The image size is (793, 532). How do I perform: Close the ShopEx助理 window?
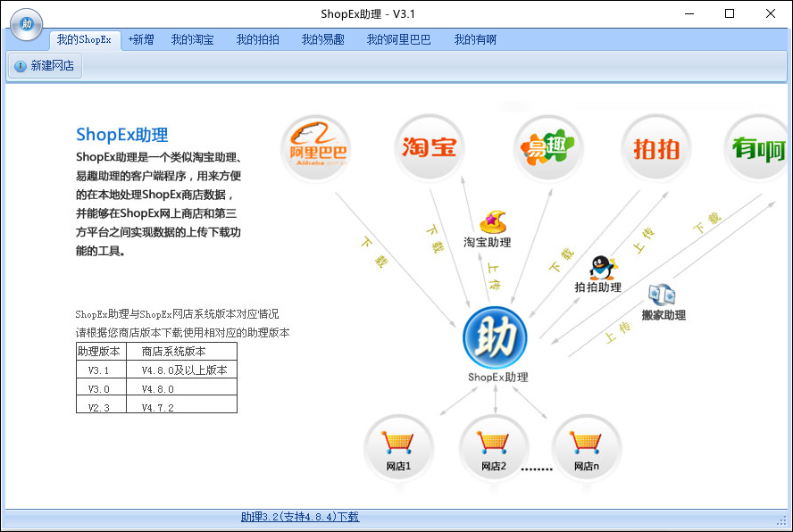(771, 13)
